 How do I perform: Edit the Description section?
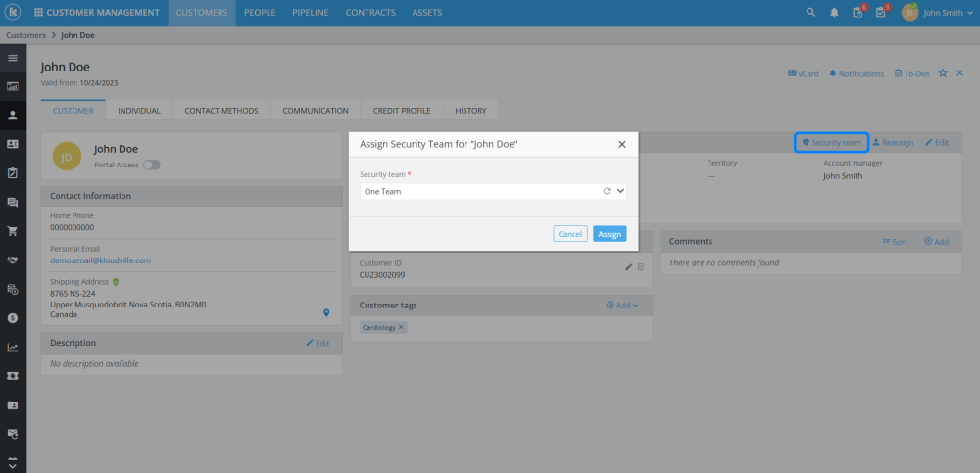pyautogui.click(x=318, y=343)
